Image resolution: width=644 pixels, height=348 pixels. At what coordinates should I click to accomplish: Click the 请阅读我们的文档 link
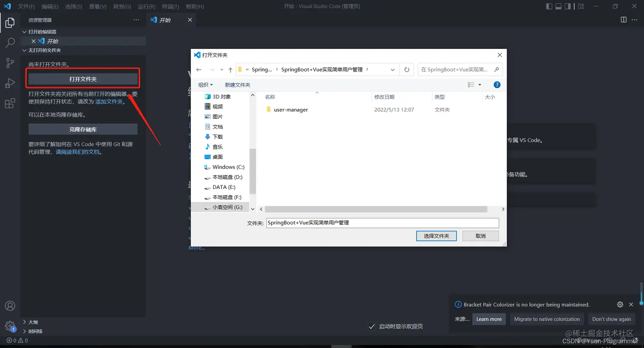click(x=78, y=152)
